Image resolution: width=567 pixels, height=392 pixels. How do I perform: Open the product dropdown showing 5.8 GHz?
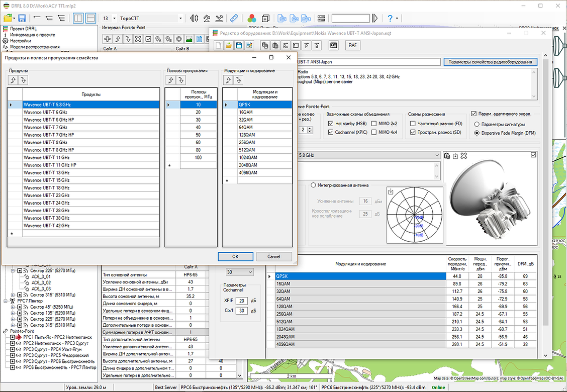point(437,155)
